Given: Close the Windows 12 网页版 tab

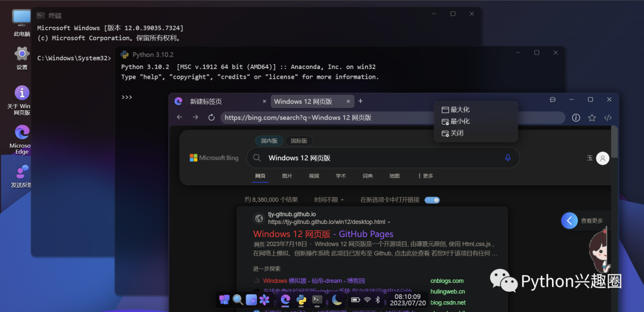Looking at the screenshot, I should point(348,101).
